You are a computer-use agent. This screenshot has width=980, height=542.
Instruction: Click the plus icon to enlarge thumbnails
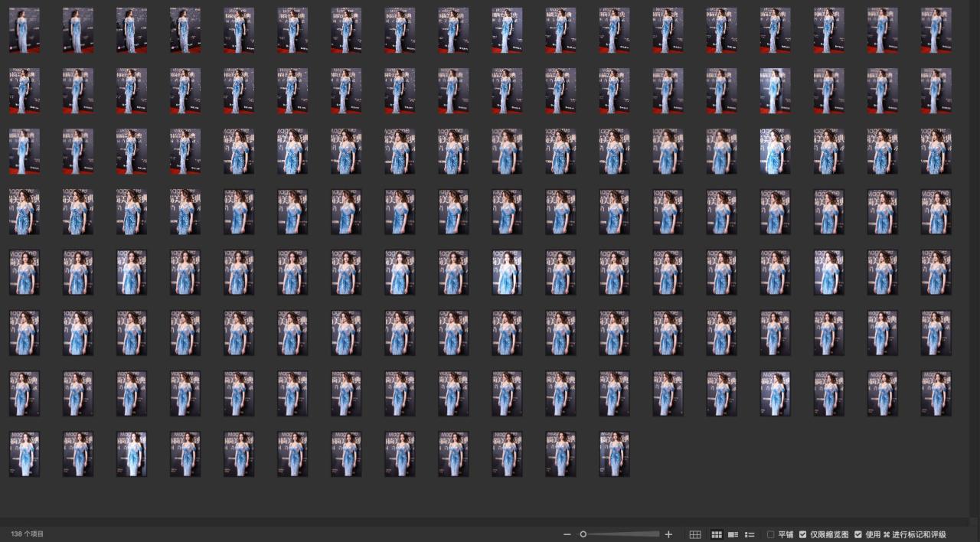[x=668, y=534]
